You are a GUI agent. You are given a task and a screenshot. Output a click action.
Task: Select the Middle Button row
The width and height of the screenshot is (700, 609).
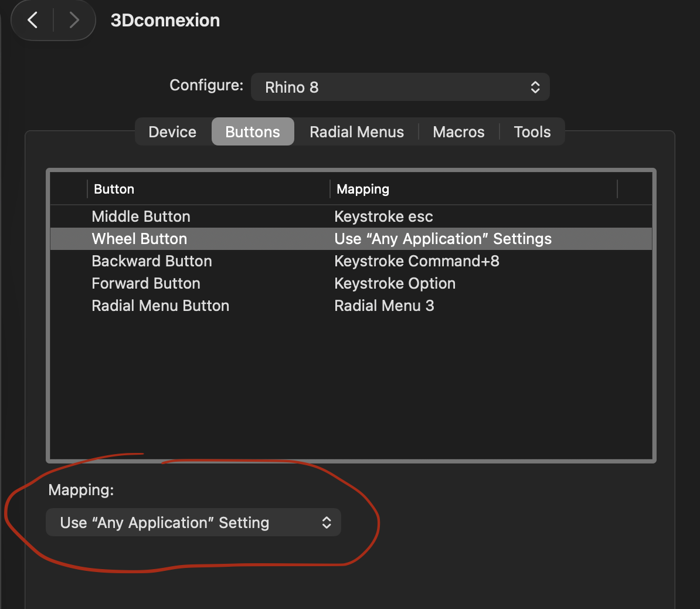[351, 216]
